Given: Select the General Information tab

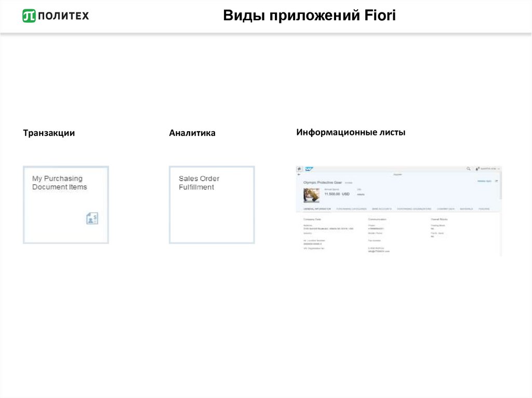Looking at the screenshot, I should [x=316, y=209].
